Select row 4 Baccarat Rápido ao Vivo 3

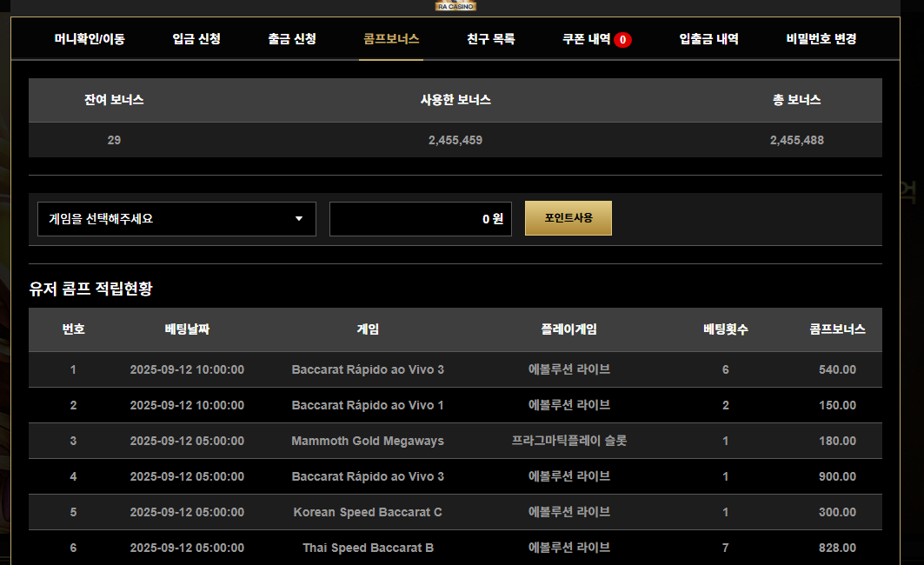(368, 476)
